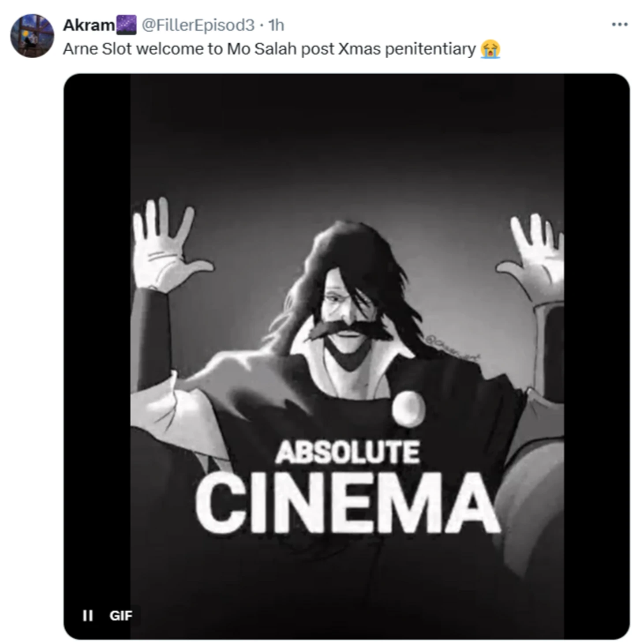Open Akram's profile picture avatar
This screenshot has height=644, width=644.
click(32, 35)
